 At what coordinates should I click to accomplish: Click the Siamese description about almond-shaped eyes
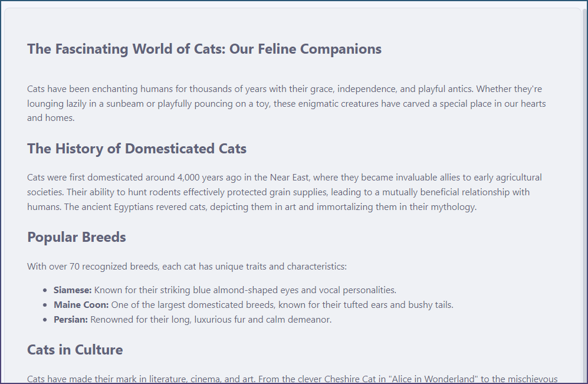[245, 290]
